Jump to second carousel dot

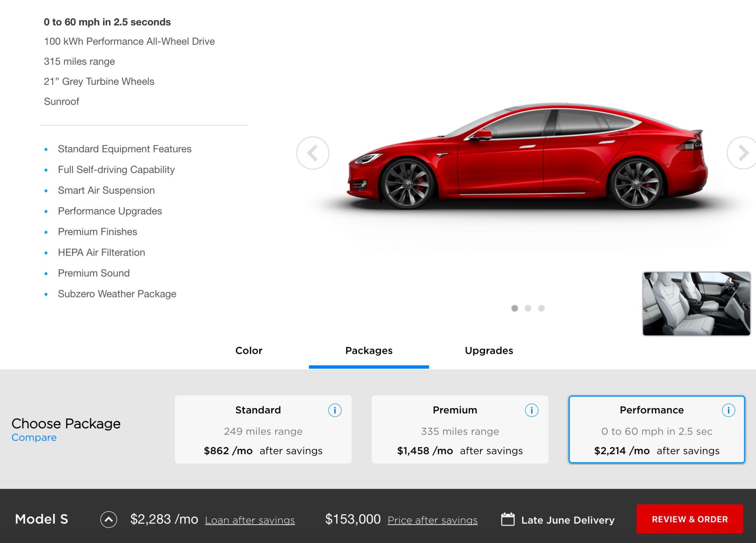pos(528,308)
